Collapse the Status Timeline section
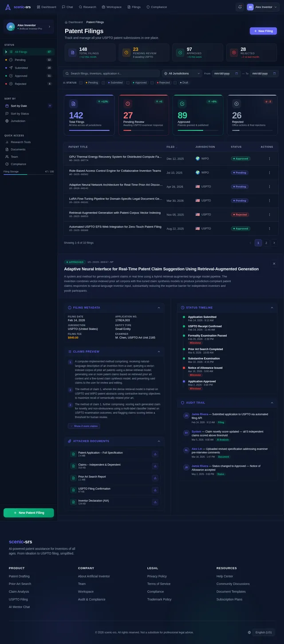 tap(272, 308)
